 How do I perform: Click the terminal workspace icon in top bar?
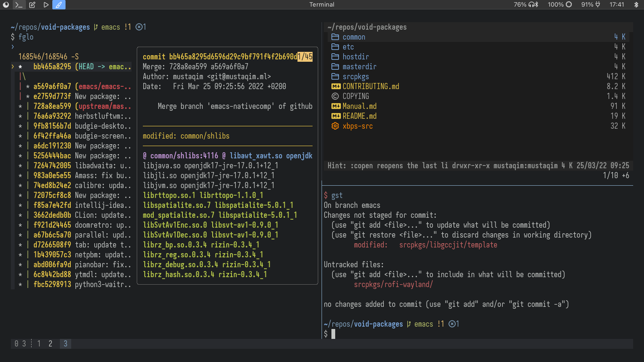[19, 5]
